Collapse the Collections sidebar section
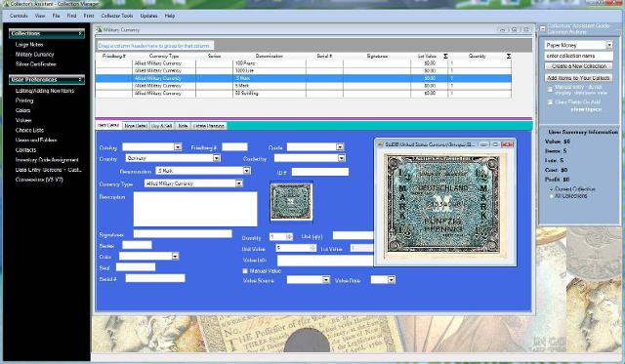The height and width of the screenshot is (364, 625). pos(80,33)
